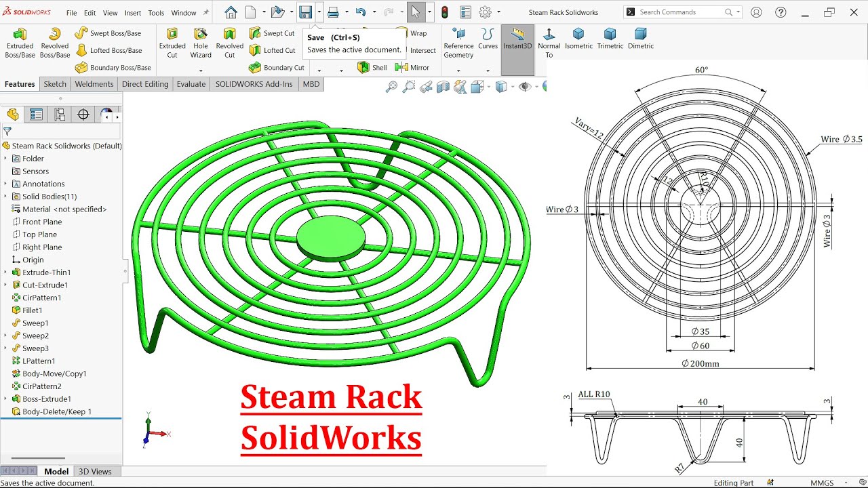Open Options gear icon
The width and height of the screenshot is (868, 488).
(x=485, y=12)
